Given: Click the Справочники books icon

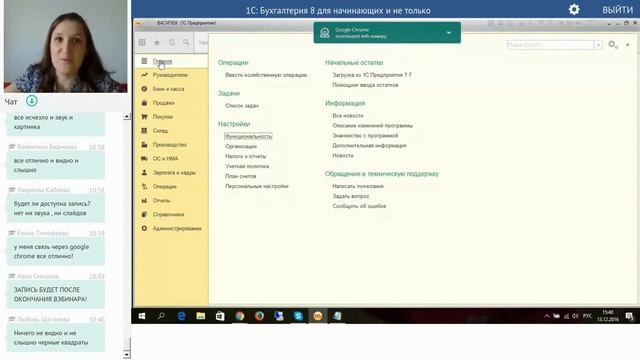Looking at the screenshot, I should pos(144,214).
